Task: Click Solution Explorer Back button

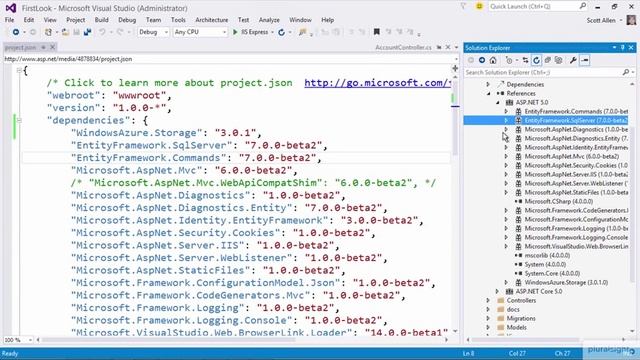Action: coord(471,60)
